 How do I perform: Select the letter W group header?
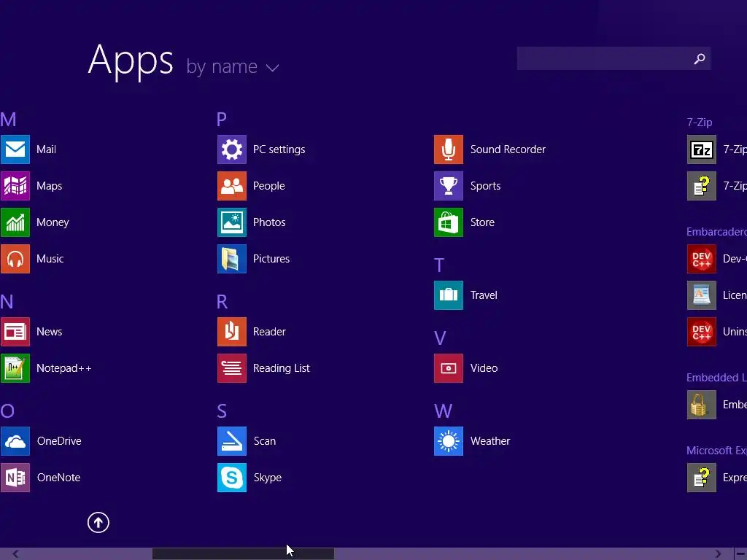[443, 411]
